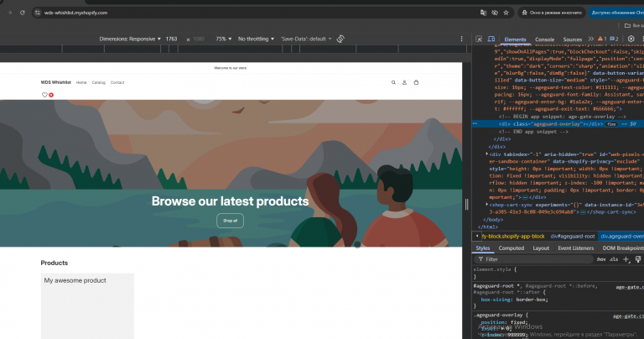The image size is (644, 339).
Task: Expand the web-pixels sandbox container div
Action: click(x=486, y=154)
